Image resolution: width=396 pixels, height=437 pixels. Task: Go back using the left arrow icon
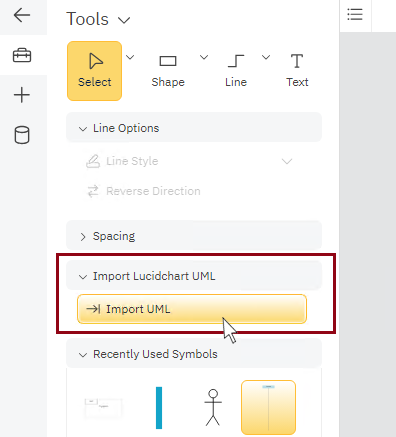click(22, 15)
